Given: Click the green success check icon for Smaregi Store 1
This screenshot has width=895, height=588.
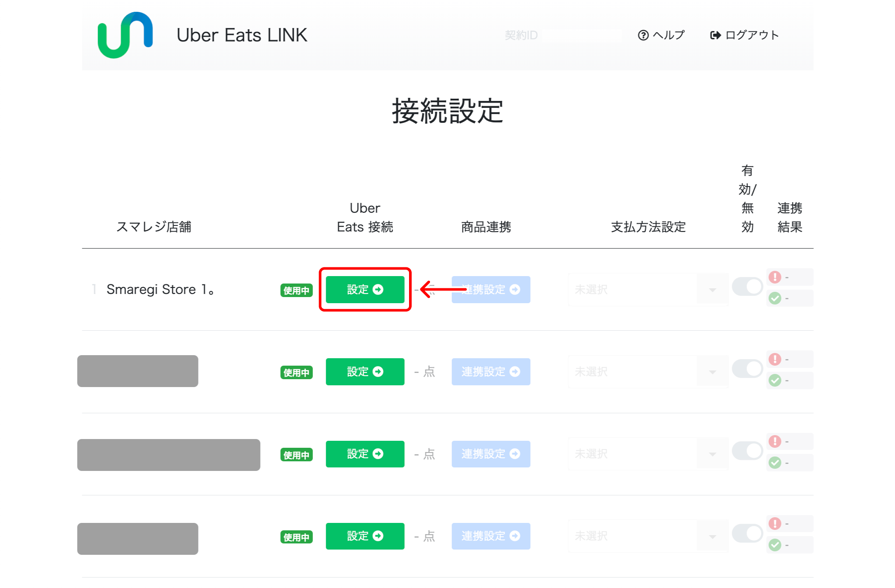Looking at the screenshot, I should 775,298.
